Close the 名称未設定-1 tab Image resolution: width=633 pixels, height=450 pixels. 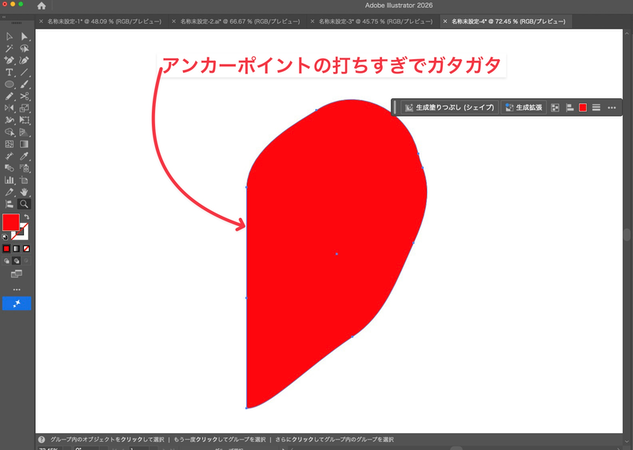tap(41, 21)
